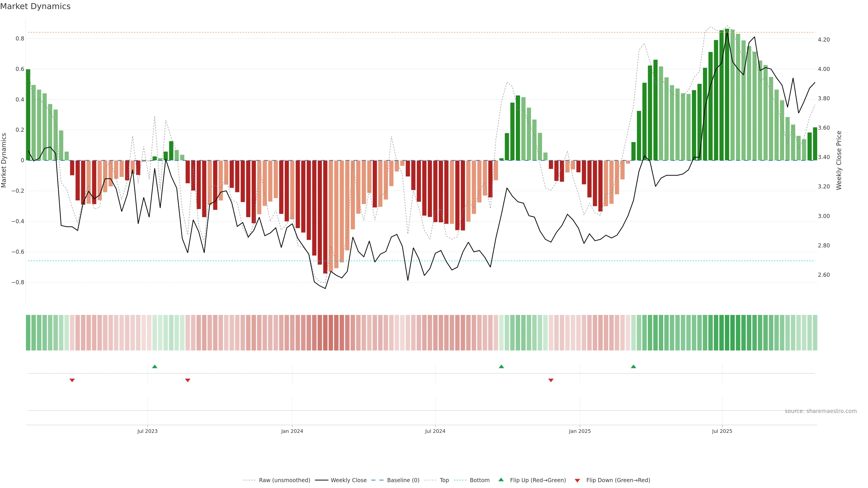The height and width of the screenshot is (488, 868).
Task: Click the Market Dynamics chart title
Action: [x=35, y=6]
